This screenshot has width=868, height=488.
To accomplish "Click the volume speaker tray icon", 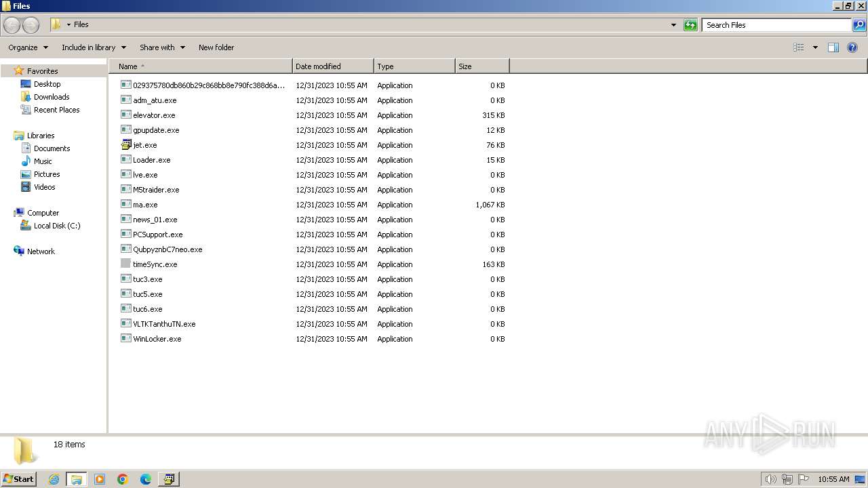I will (x=770, y=479).
